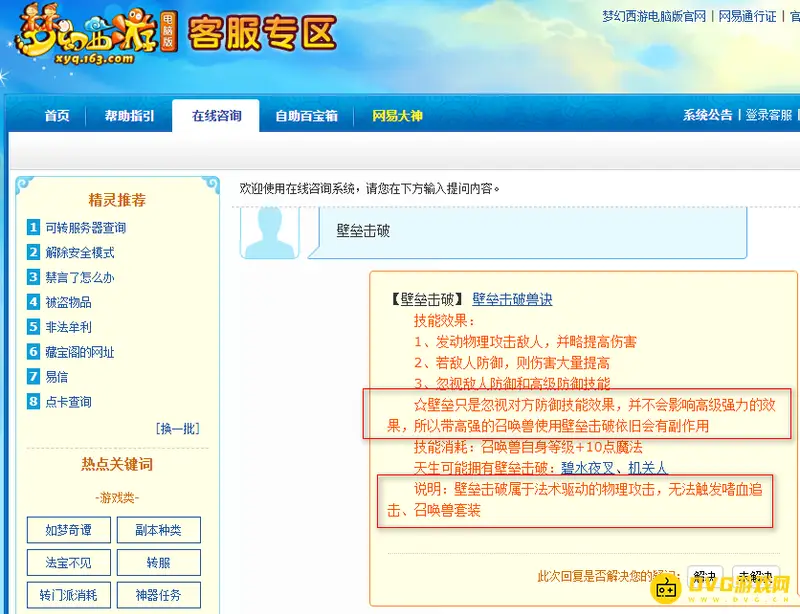
Task: Open the 网易大神 tab
Action: tap(397, 116)
